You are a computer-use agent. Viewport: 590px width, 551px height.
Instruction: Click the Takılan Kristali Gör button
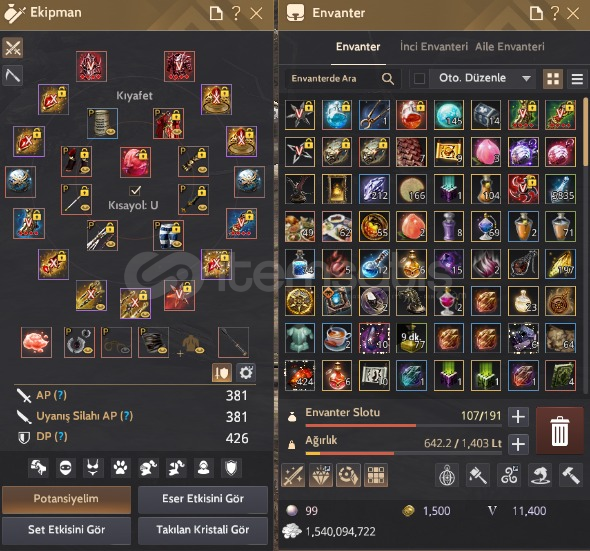point(203,530)
